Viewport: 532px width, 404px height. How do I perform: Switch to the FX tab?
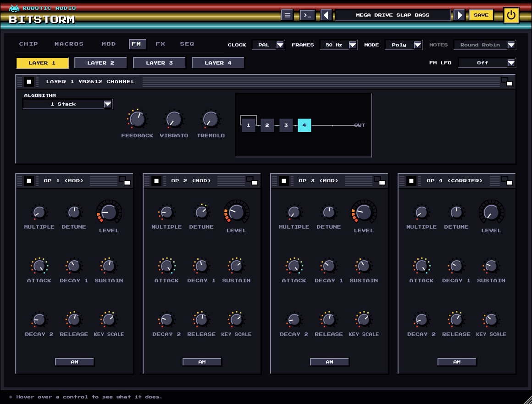pyautogui.click(x=160, y=44)
